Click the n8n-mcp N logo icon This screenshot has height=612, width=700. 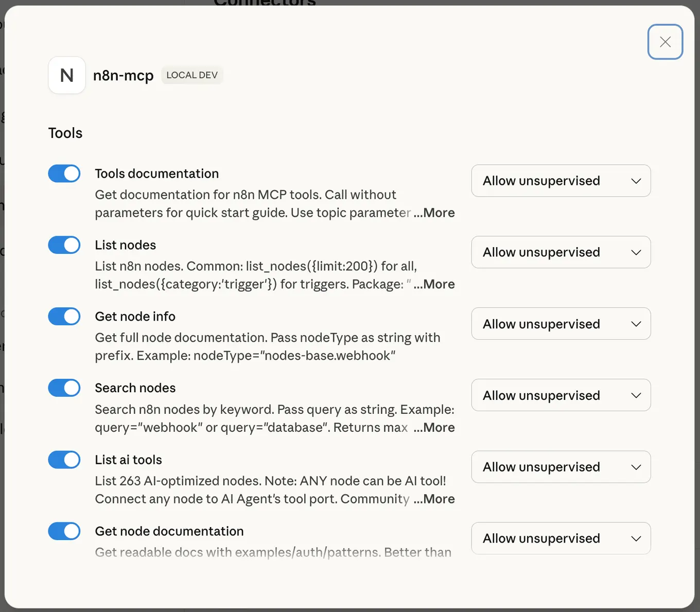(x=67, y=75)
